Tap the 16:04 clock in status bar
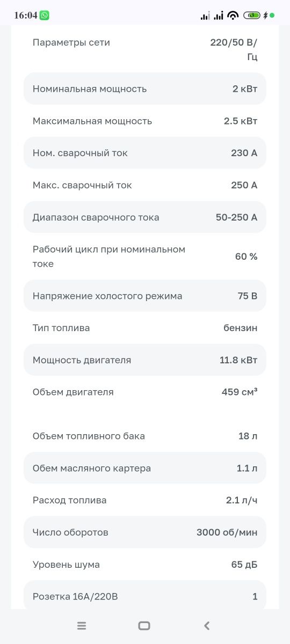 [x=26, y=15]
